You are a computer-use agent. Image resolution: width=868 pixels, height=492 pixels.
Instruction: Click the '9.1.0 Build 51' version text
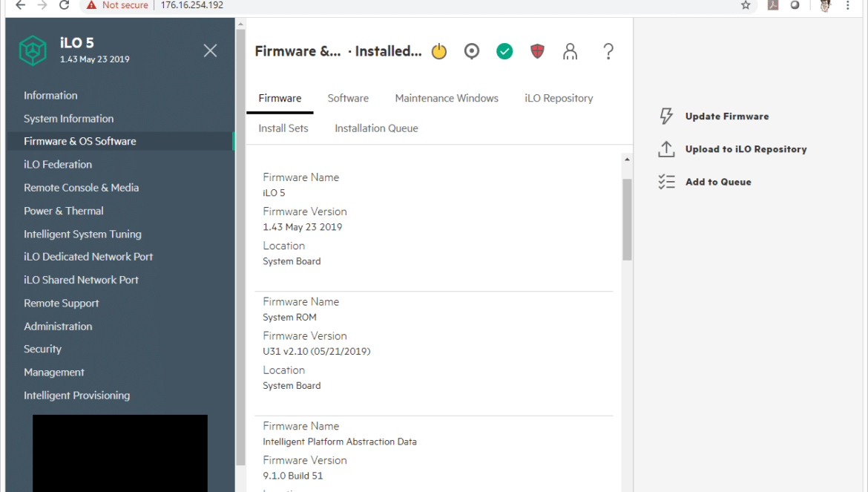click(x=293, y=476)
